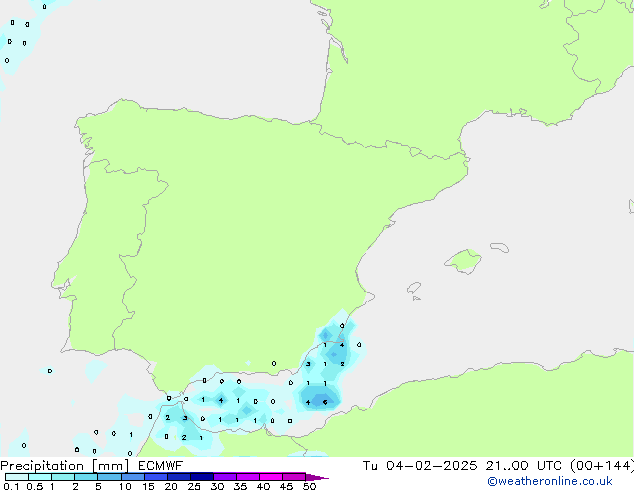Click the above-50 arrow at legend end
The height and width of the screenshot is (490, 634).
tap(317, 477)
